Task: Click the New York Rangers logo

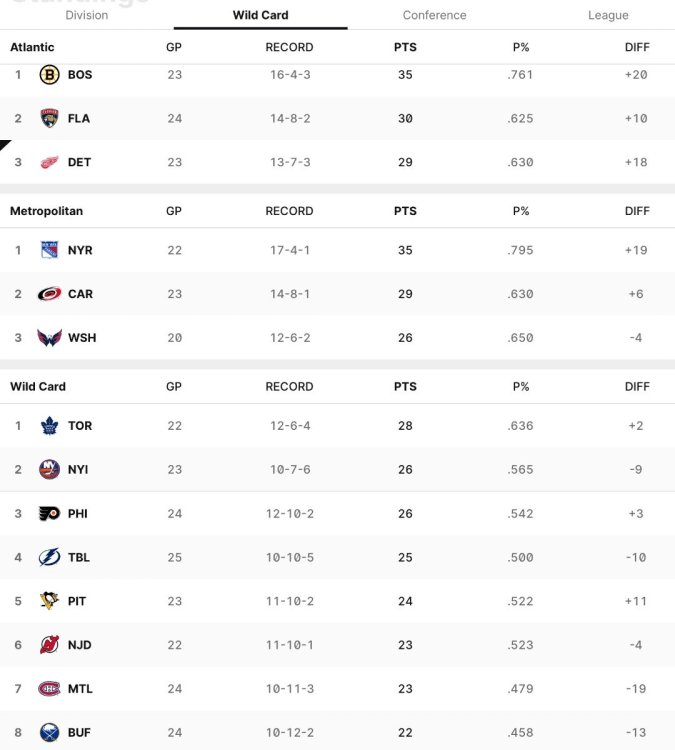Action: [49, 250]
